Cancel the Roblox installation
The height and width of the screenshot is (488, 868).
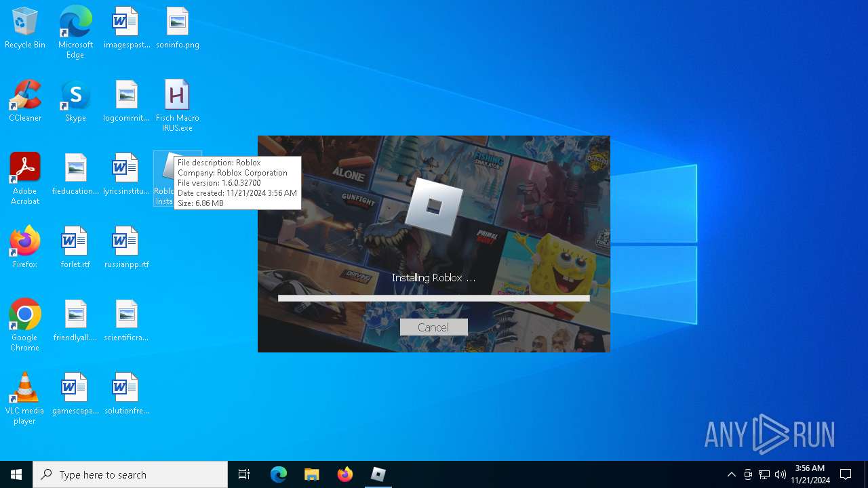(x=433, y=327)
